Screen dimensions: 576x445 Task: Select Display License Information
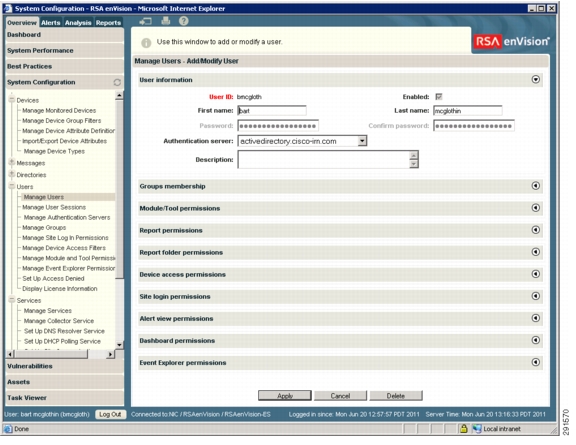tap(60, 289)
